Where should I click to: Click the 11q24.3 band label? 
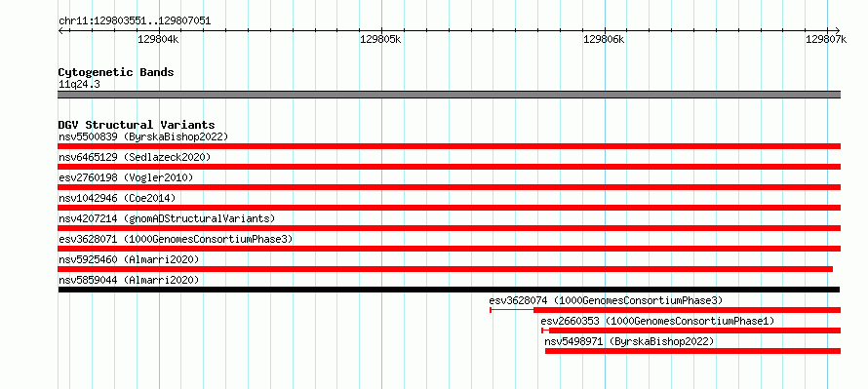79,85
